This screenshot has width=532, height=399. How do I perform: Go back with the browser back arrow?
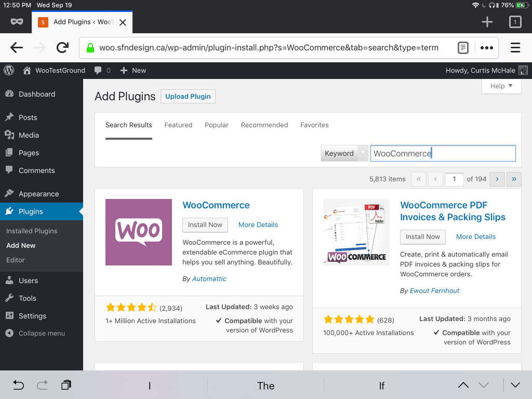click(17, 47)
